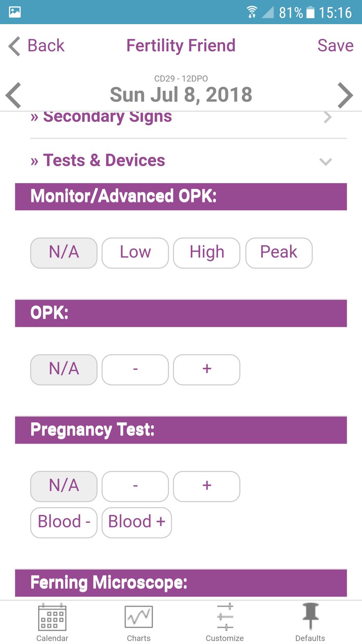This screenshot has height=644, width=362.
Task: Collapse the Tests & Devices section
Action: pyautogui.click(x=325, y=161)
